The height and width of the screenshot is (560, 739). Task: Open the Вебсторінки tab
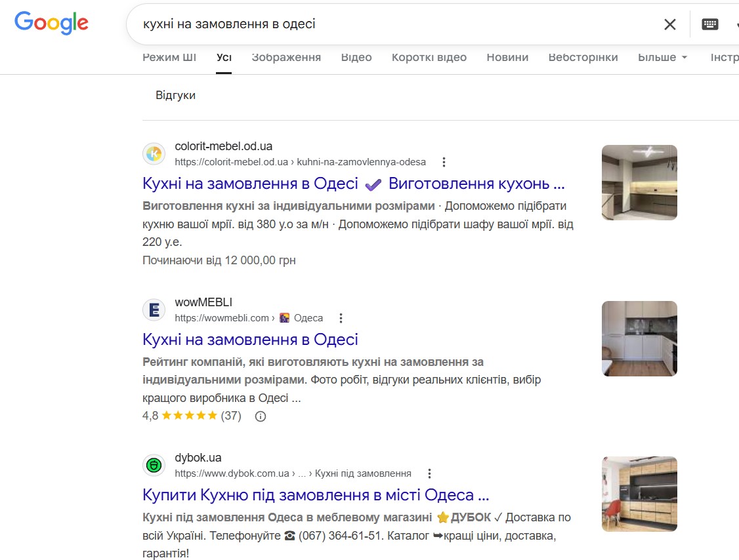point(583,58)
